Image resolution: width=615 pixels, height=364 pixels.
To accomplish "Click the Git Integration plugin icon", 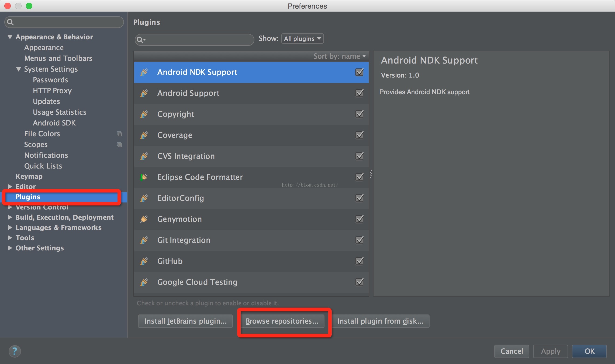I will click(144, 240).
